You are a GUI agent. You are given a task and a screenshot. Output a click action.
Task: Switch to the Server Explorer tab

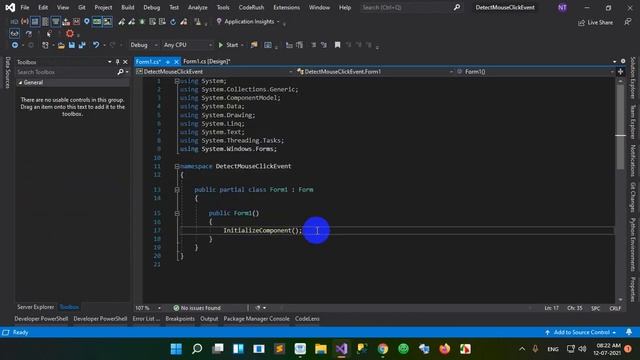coord(36,307)
